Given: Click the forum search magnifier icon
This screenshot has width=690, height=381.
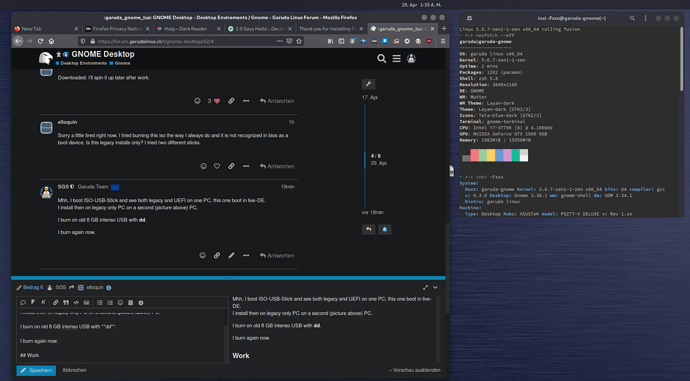Looking at the screenshot, I should coord(382,59).
